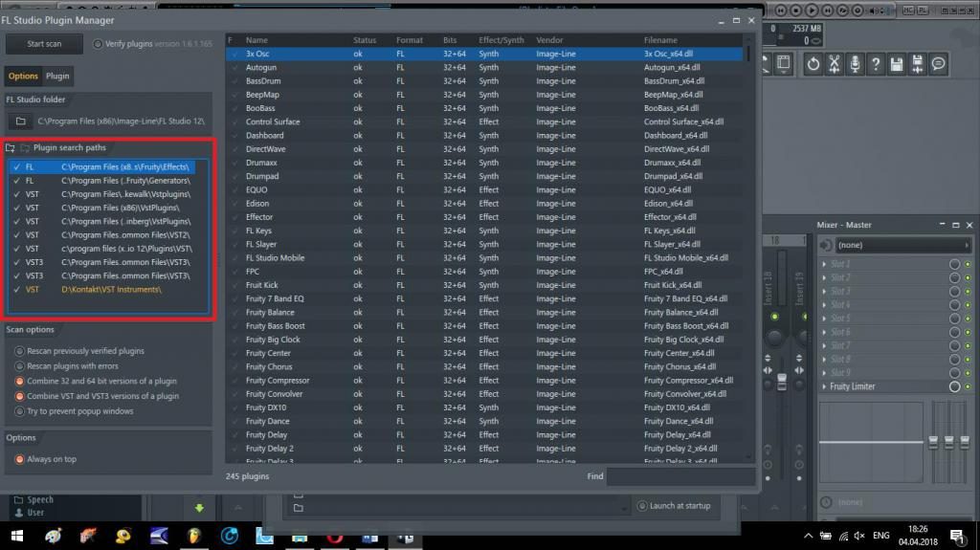
Task: Click the floppy disk save icon
Action: [897, 64]
